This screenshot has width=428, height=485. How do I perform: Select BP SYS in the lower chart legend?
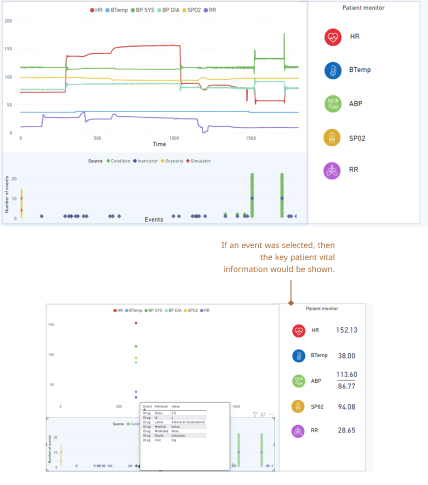coord(153,310)
